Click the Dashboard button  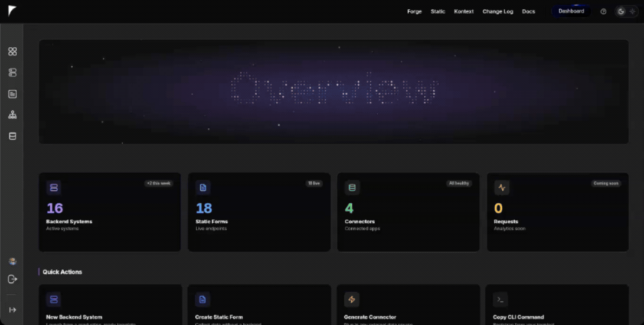click(x=571, y=11)
